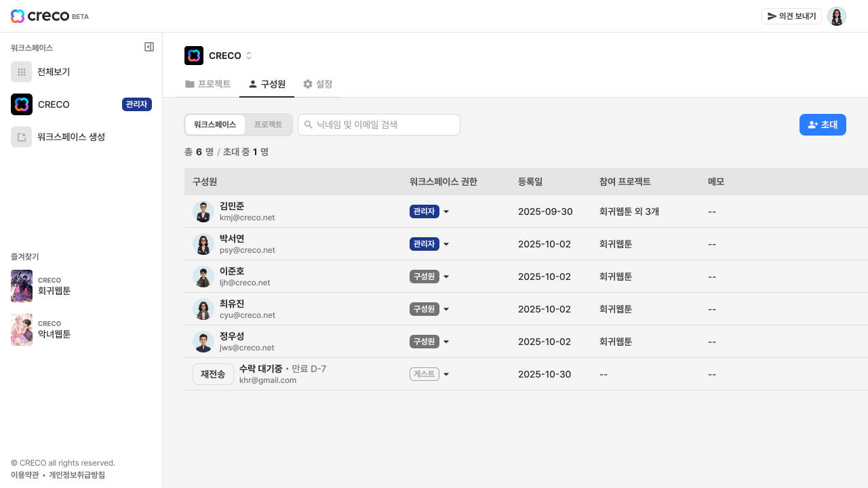Click the blue 초대 button

[823, 125]
